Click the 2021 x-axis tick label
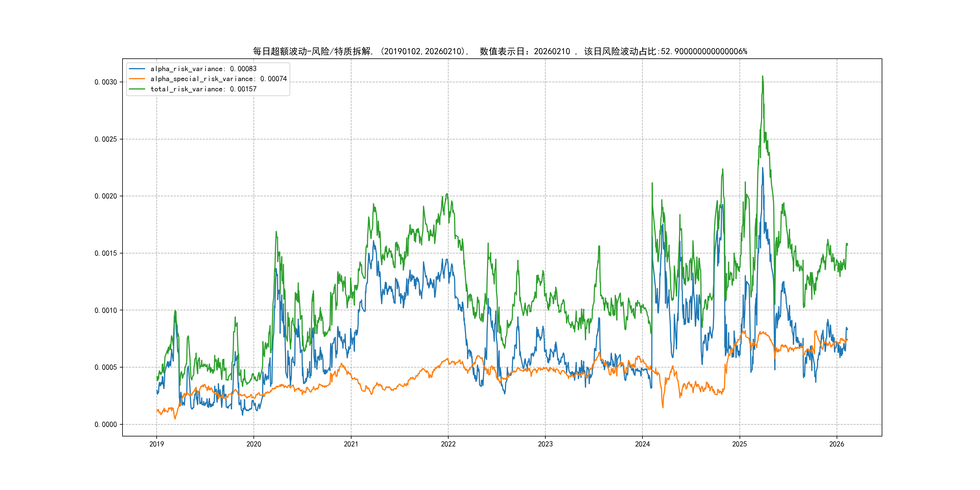 (351, 444)
